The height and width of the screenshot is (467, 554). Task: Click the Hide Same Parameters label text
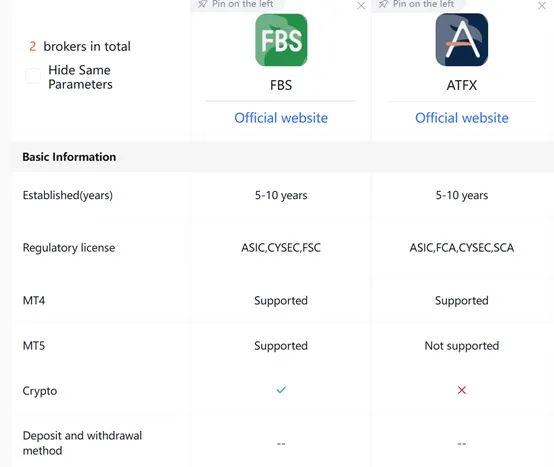point(80,77)
